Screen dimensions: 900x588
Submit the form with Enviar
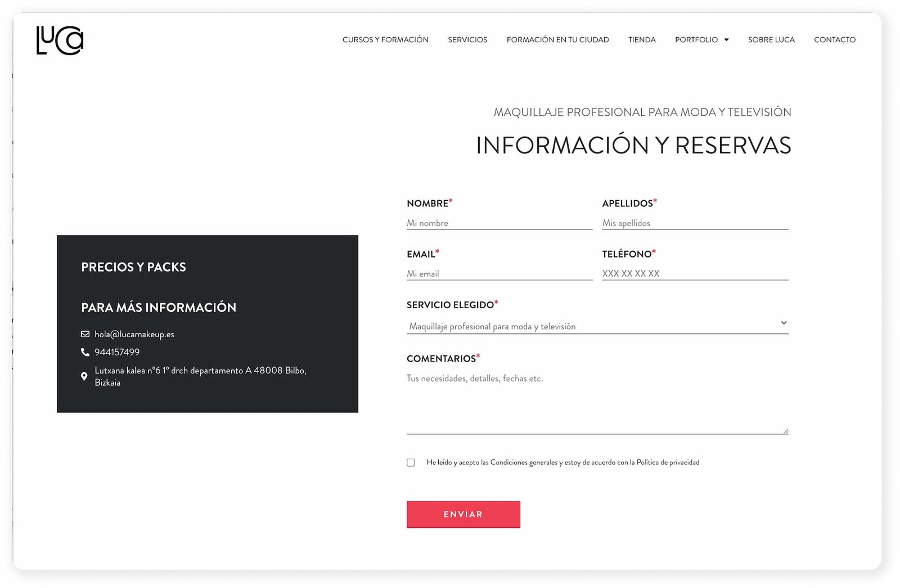[463, 514]
